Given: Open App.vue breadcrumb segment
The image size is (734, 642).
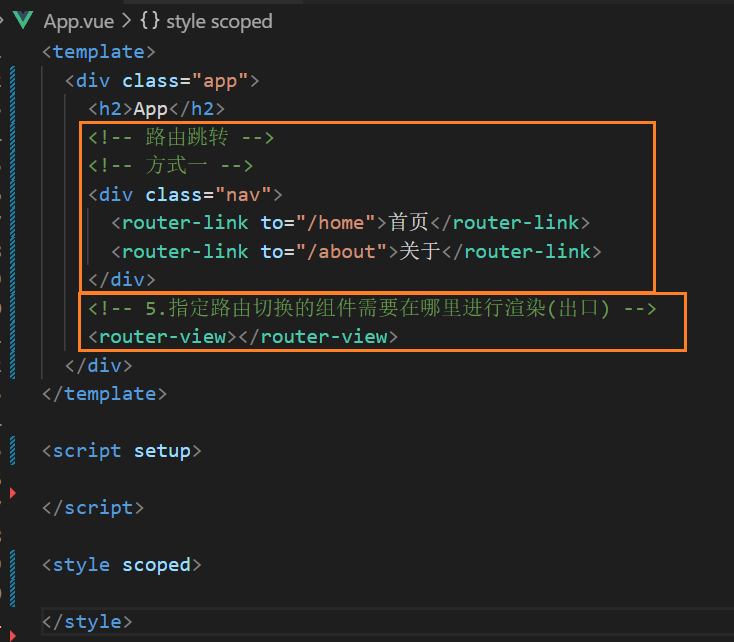Looking at the screenshot, I should click(x=79, y=22).
